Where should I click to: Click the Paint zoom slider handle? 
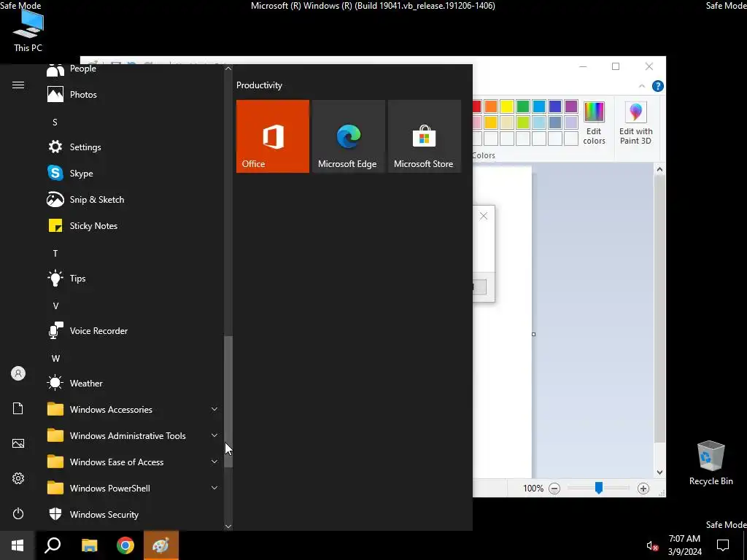(x=599, y=488)
